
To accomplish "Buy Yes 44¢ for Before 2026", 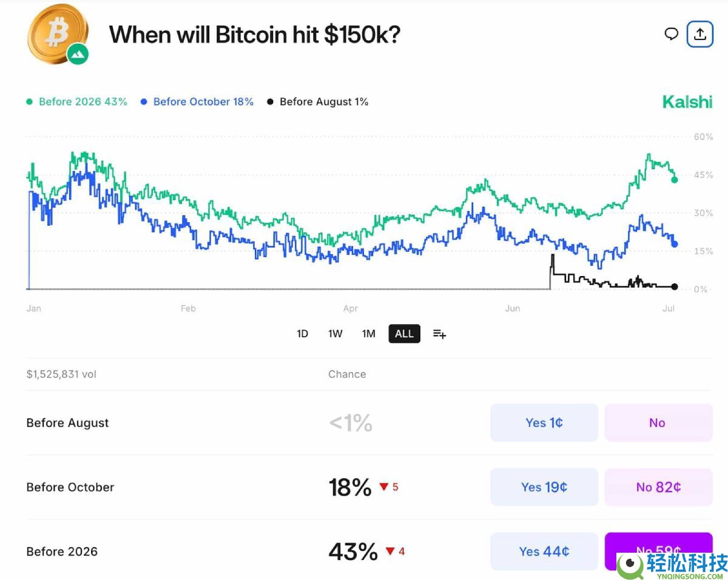I will tap(544, 551).
